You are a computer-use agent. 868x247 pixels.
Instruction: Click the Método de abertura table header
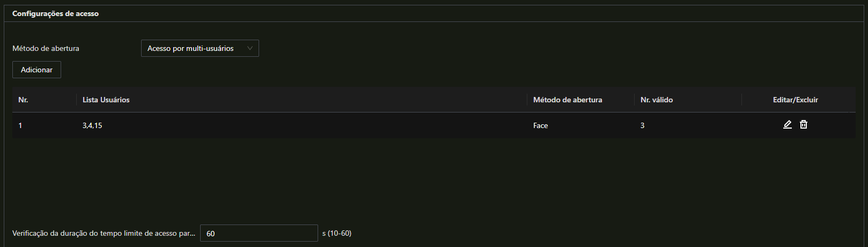click(x=568, y=100)
